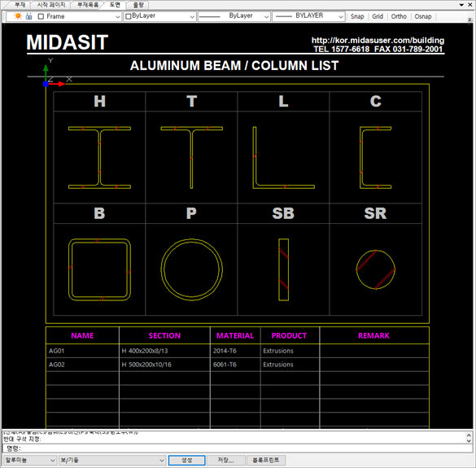476x468 pixels.
Task: Open the ByLayer color dropdown
Action: [x=159, y=16]
